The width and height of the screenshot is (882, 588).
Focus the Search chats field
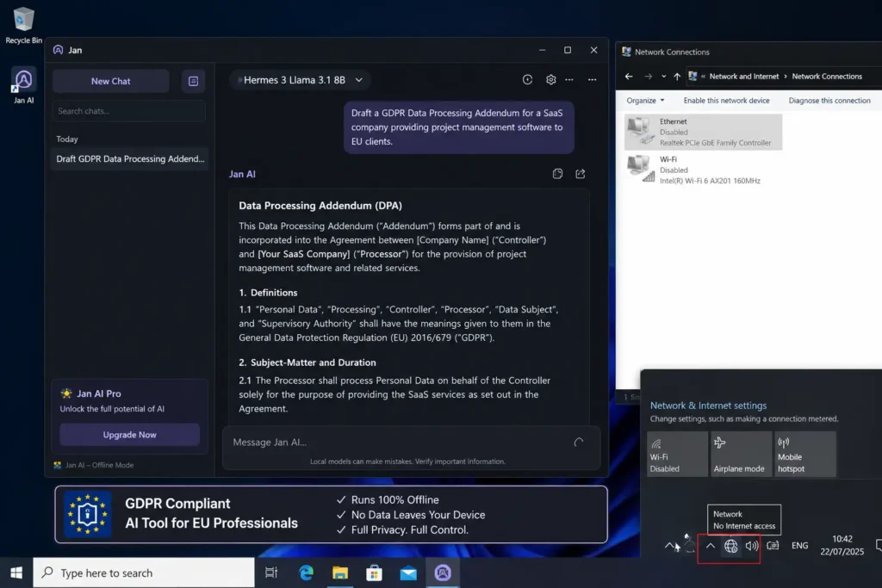click(x=129, y=111)
